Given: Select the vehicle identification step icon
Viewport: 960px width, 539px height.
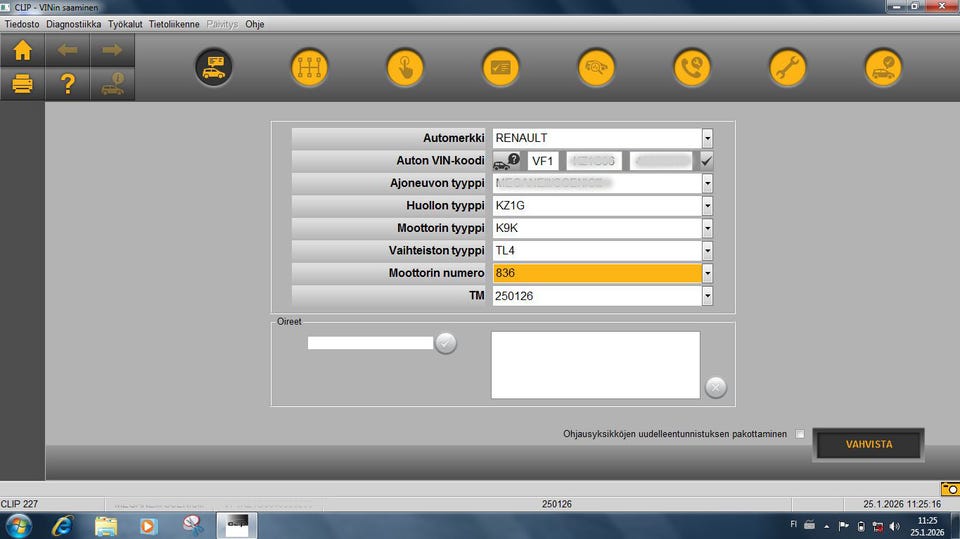Looking at the screenshot, I should (x=214, y=67).
